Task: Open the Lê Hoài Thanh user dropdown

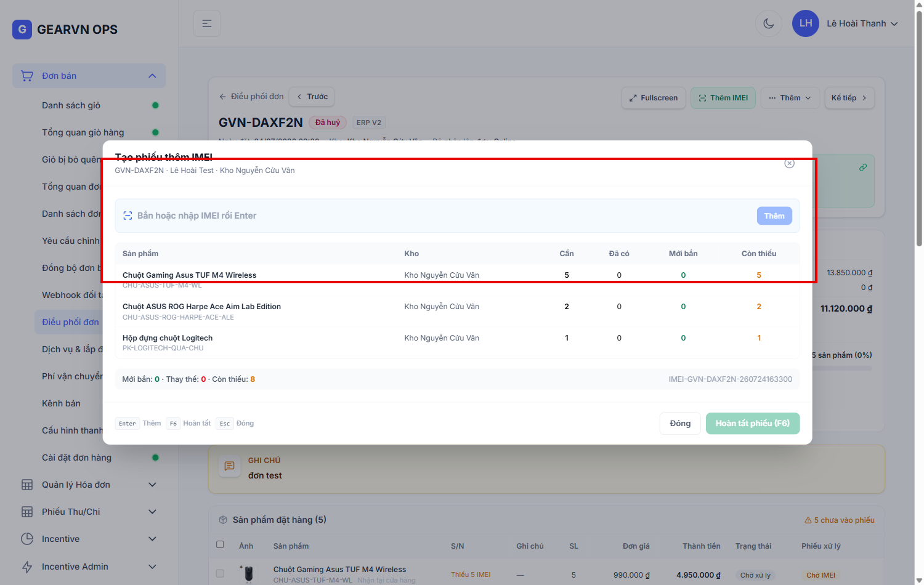Action: point(862,23)
